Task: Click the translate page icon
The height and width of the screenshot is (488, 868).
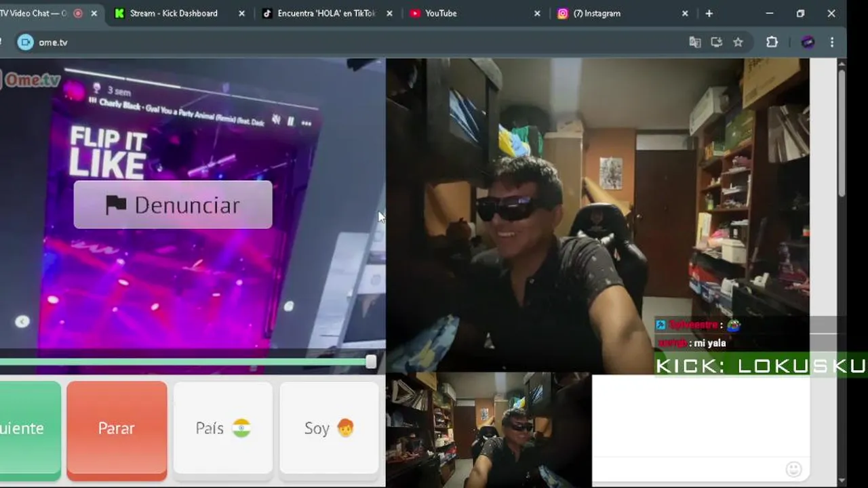Action: [x=695, y=42]
